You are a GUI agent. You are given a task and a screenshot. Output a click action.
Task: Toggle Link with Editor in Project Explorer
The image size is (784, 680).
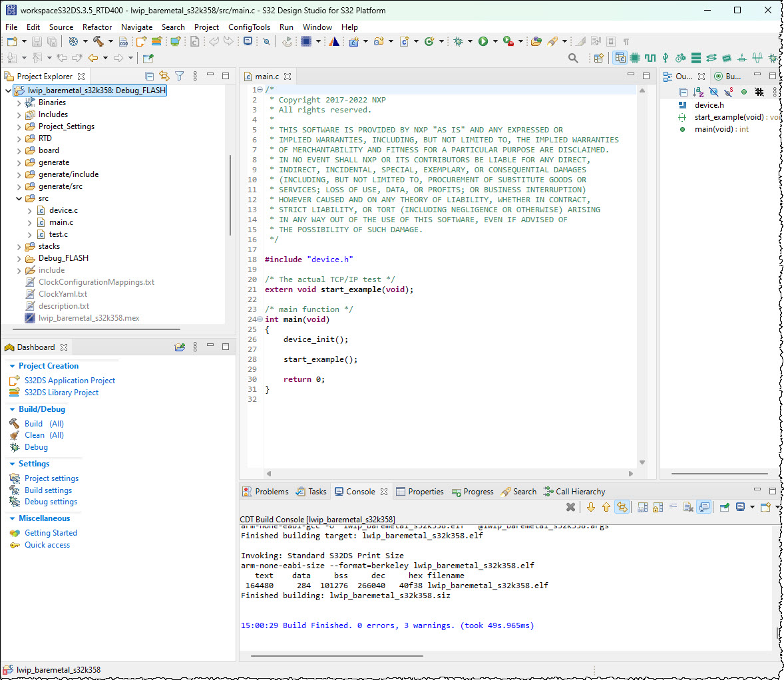point(164,77)
